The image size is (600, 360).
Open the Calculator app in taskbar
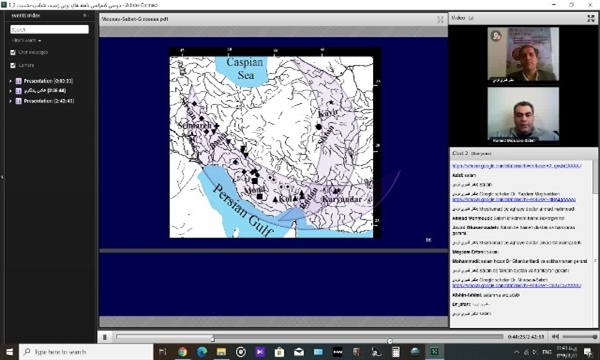click(x=396, y=352)
